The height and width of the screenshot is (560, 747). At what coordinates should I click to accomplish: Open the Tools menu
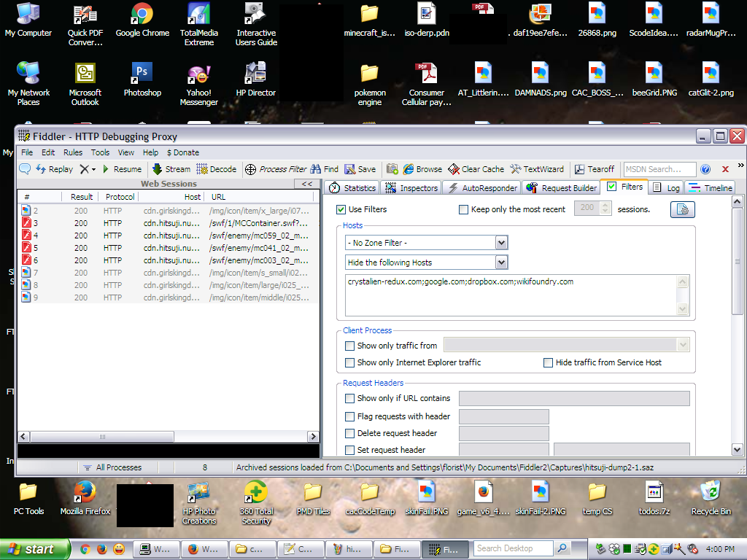pyautogui.click(x=100, y=152)
